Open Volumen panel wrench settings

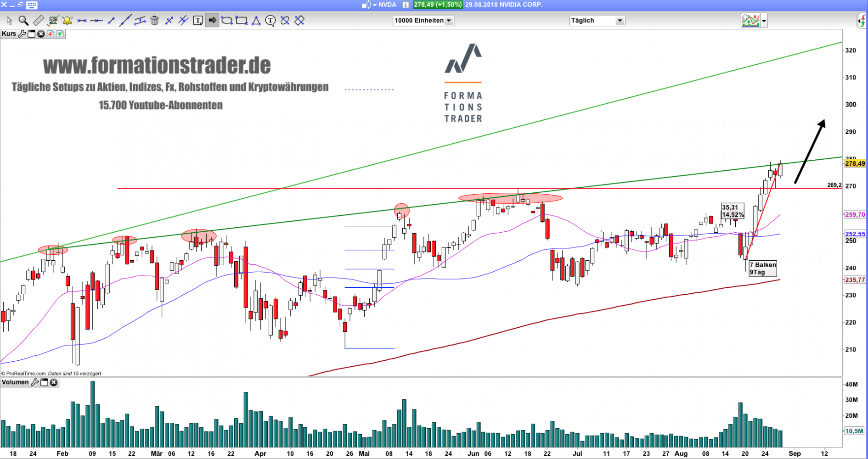click(x=34, y=382)
